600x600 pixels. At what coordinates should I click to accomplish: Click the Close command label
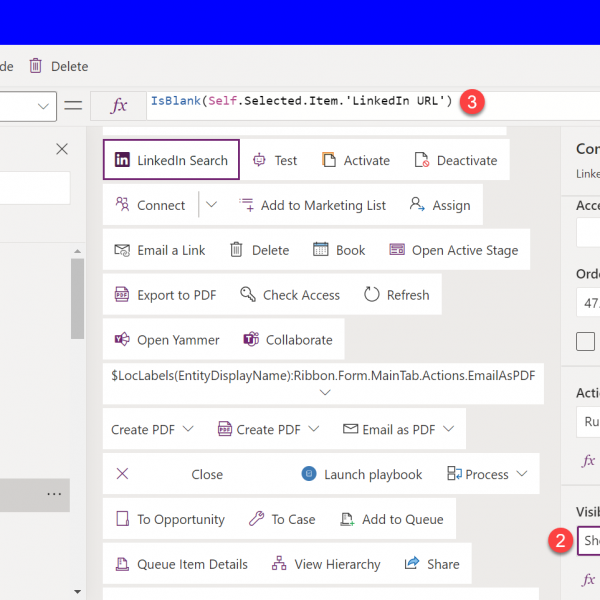pos(207,474)
